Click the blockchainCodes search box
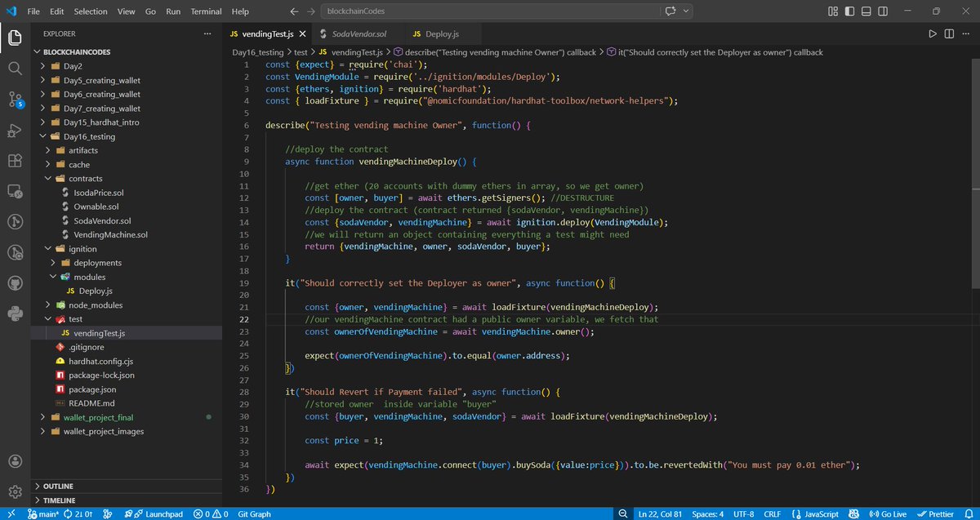This screenshot has width=980, height=520. coord(491,11)
